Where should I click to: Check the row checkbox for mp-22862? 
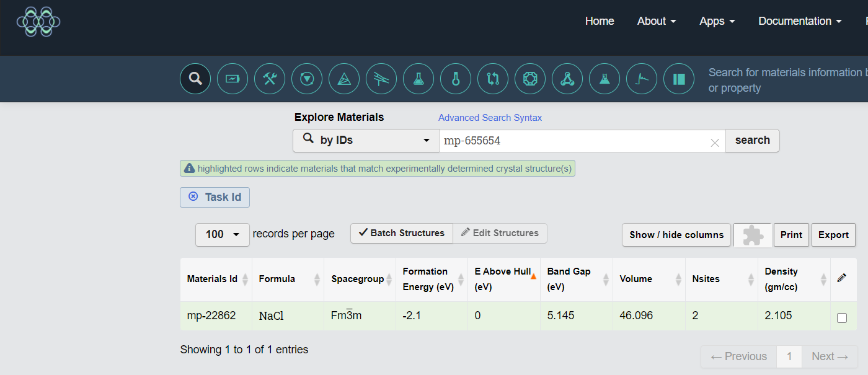pyautogui.click(x=842, y=317)
